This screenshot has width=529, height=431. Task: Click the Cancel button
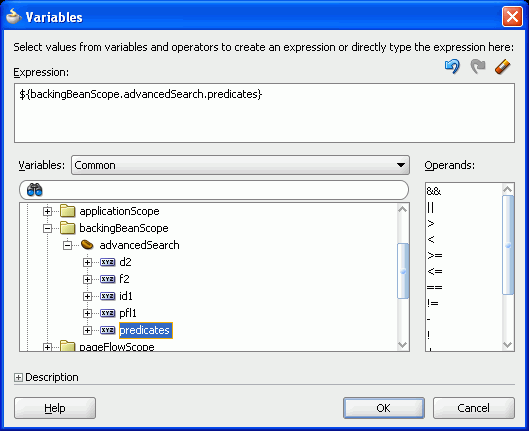click(474, 408)
